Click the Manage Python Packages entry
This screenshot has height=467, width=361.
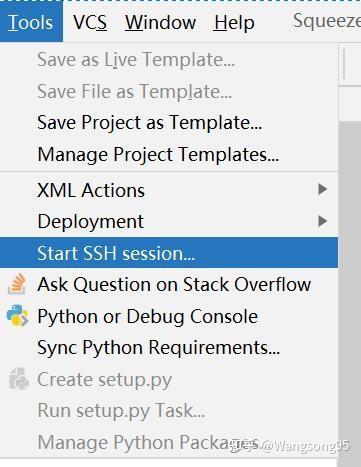coord(169,442)
